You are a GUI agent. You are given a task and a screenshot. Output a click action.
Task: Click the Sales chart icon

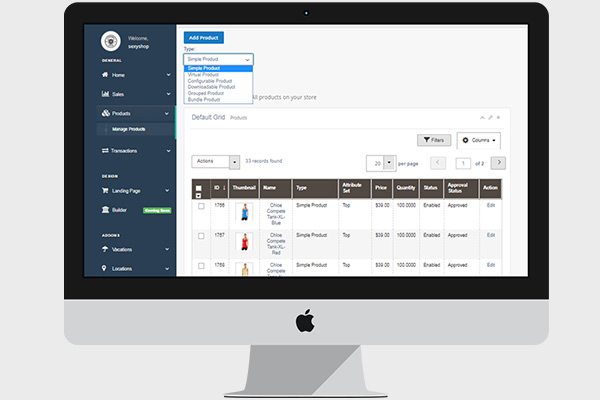click(106, 94)
